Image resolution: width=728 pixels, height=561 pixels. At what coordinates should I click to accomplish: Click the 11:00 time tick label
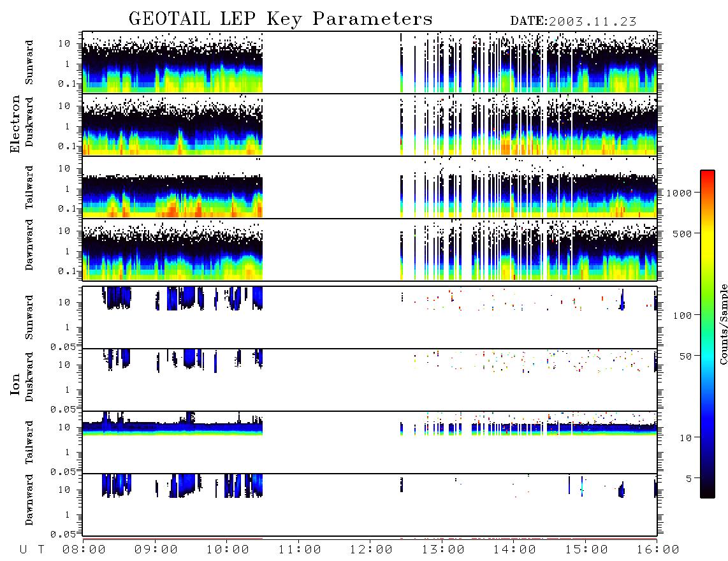coord(300,550)
